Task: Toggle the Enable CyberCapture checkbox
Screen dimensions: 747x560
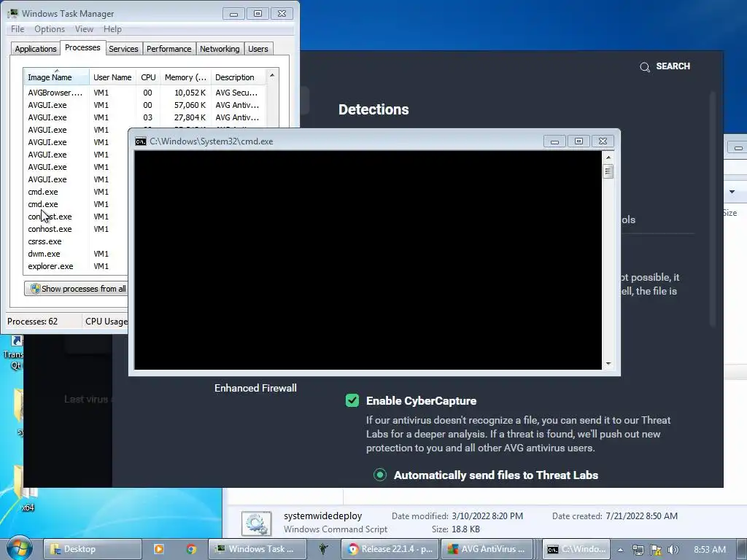Action: [352, 400]
